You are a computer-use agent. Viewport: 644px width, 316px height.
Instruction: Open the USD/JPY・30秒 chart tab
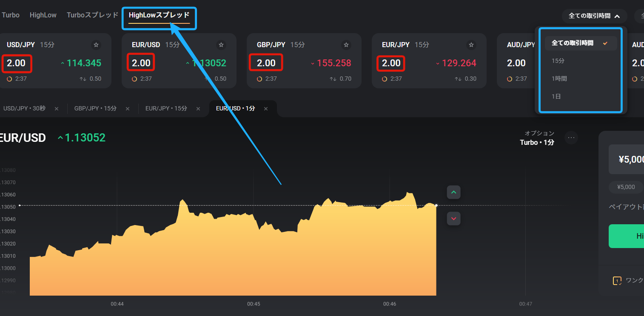point(24,109)
